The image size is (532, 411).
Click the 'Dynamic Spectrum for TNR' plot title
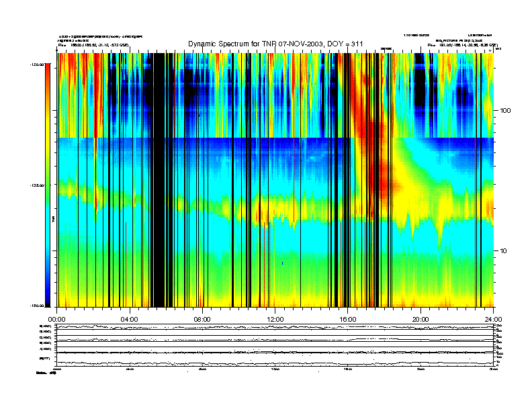click(275, 44)
